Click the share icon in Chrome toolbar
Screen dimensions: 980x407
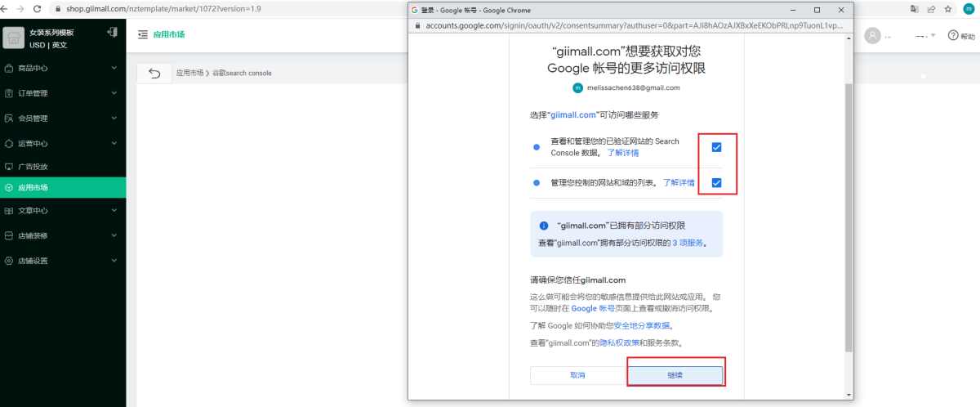pyautogui.click(x=931, y=8)
